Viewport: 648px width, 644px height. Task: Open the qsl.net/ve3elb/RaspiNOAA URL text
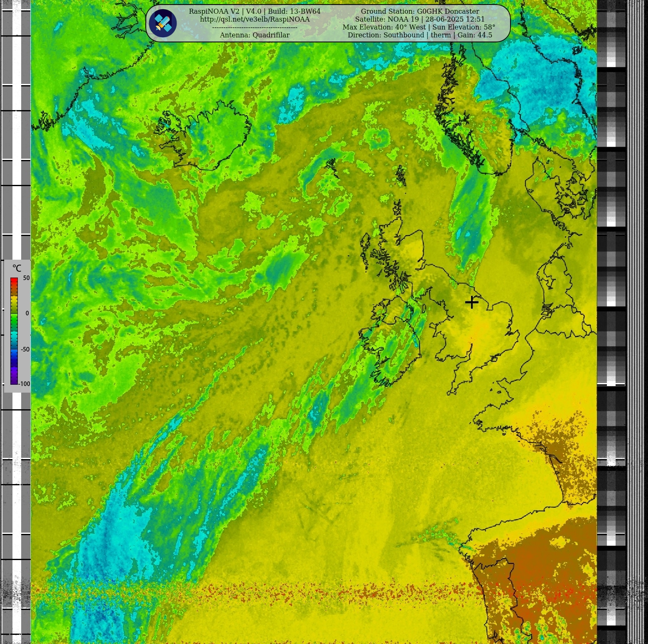[x=255, y=19]
